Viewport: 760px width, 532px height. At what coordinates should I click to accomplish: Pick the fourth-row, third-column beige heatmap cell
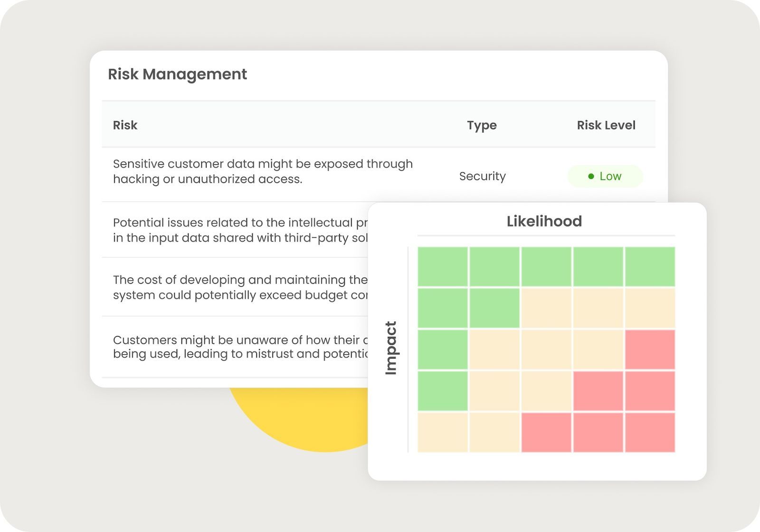[546, 391]
